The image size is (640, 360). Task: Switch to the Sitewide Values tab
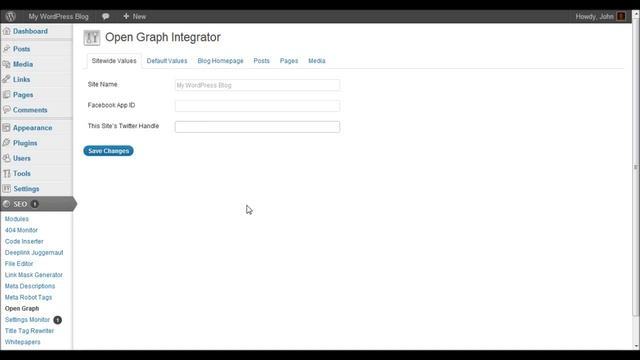click(x=114, y=61)
